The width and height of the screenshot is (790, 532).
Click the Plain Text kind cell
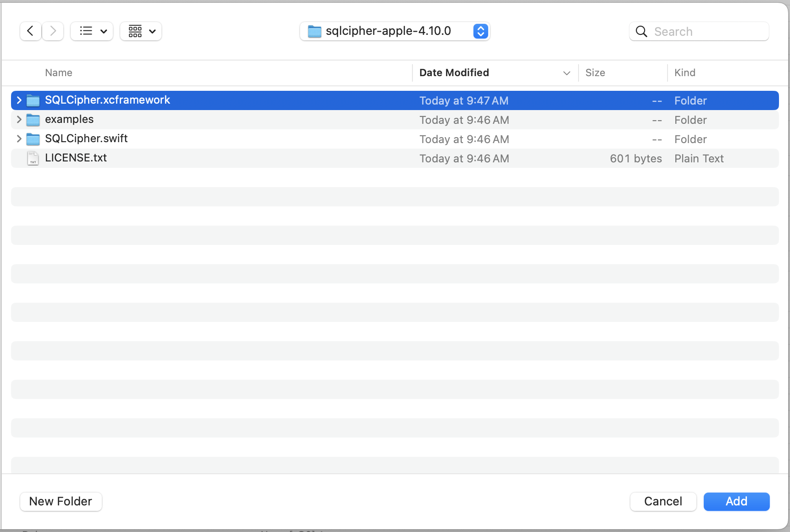pyautogui.click(x=699, y=159)
